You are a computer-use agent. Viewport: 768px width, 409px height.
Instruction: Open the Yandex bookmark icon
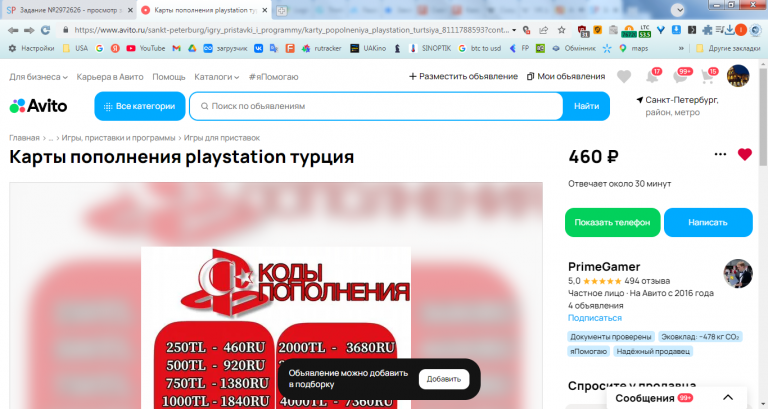[115, 48]
